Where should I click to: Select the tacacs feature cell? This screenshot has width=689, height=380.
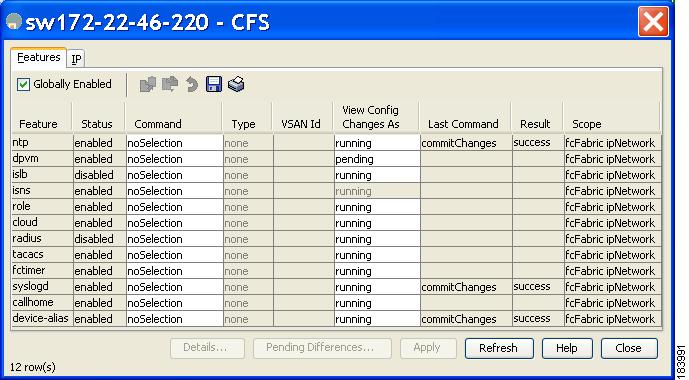42,255
